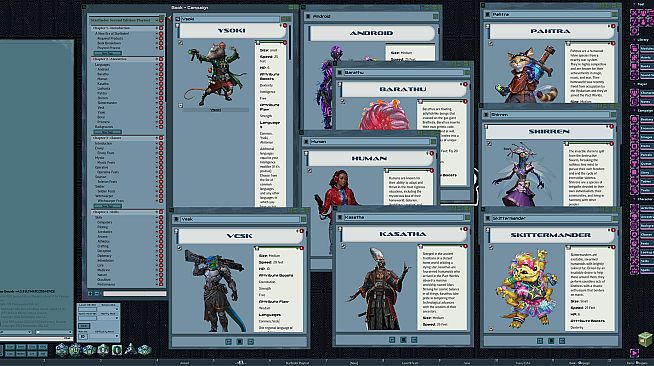Toggle small box at top-left of Barathu image block

[343, 101]
